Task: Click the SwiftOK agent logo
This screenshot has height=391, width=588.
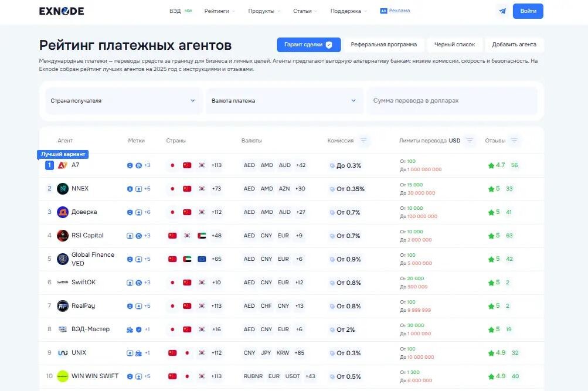Action: pyautogui.click(x=63, y=283)
